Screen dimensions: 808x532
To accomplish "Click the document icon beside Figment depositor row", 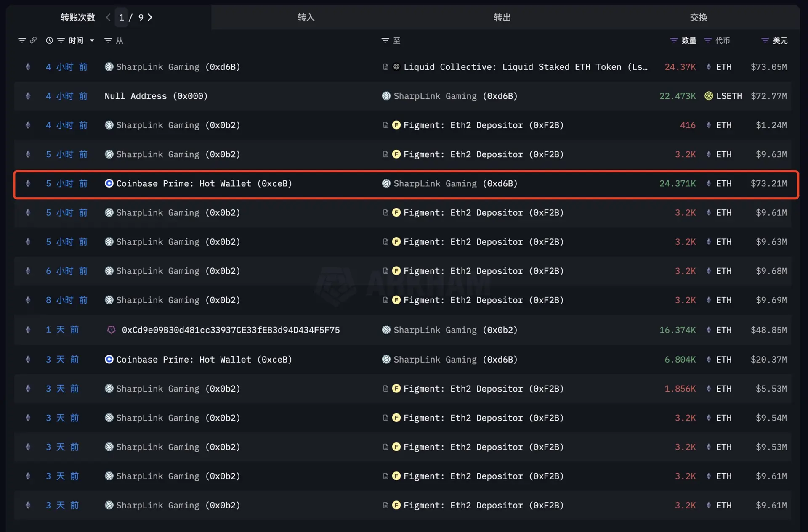I will 385,125.
